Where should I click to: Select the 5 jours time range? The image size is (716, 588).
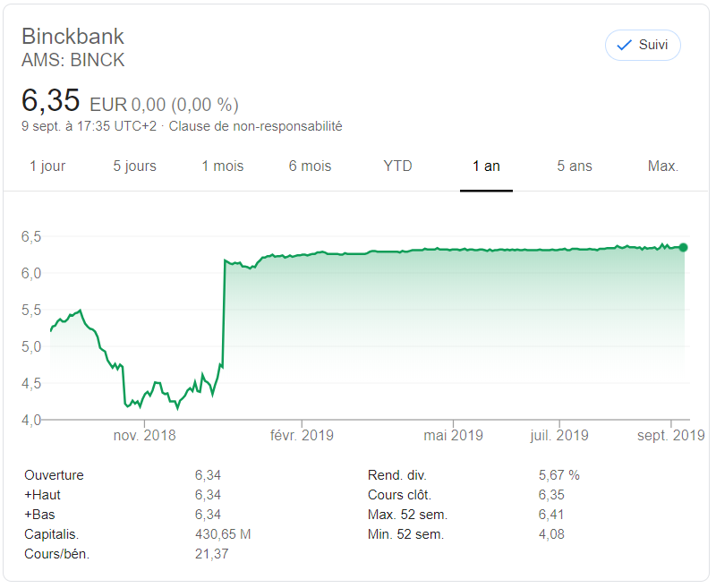[x=134, y=166]
